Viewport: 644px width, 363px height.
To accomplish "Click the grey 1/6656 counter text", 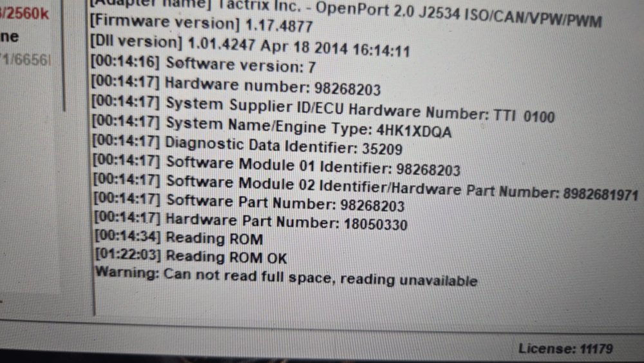I will 26,60.
